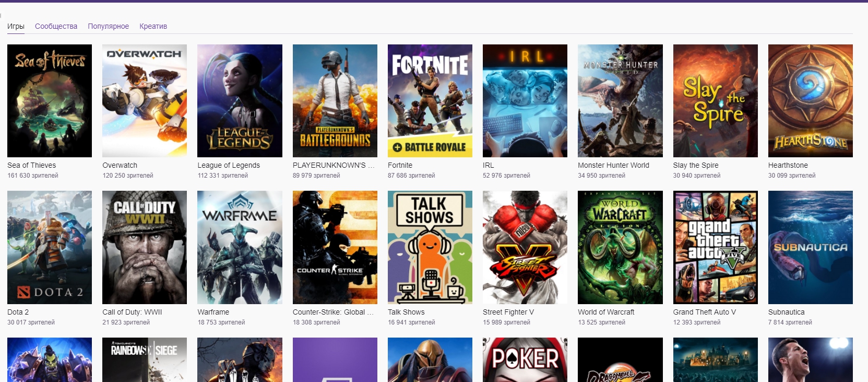Image resolution: width=868 pixels, height=382 pixels.
Task: Click the 12 393 зрителей viewer count
Action: pyautogui.click(x=697, y=322)
